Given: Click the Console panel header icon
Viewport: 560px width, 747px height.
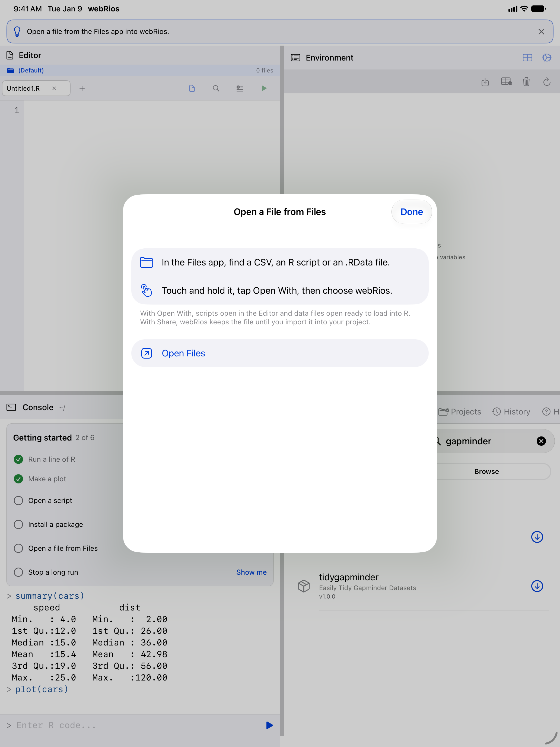Looking at the screenshot, I should (x=11, y=407).
